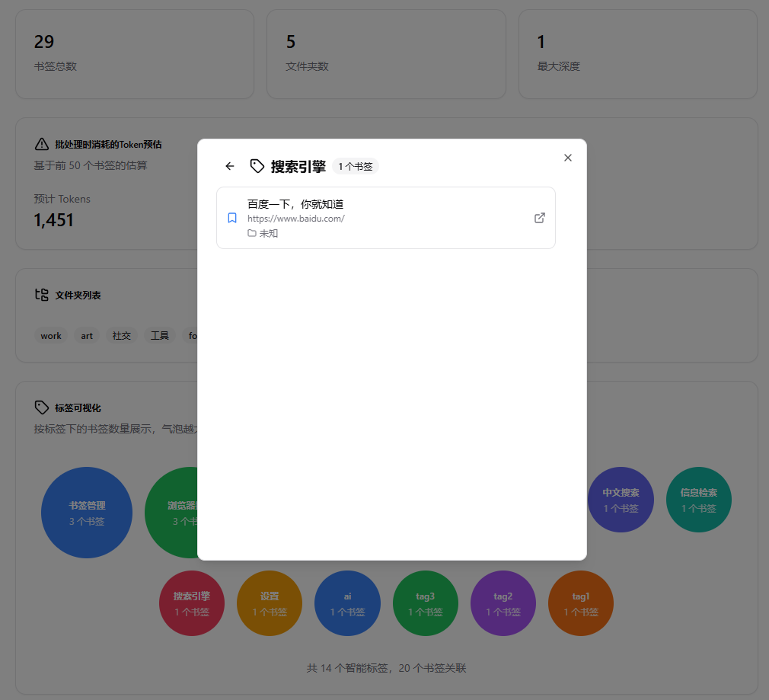Open the 中文搜索 tag bubble
The width and height of the screenshot is (769, 700).
pyautogui.click(x=621, y=500)
